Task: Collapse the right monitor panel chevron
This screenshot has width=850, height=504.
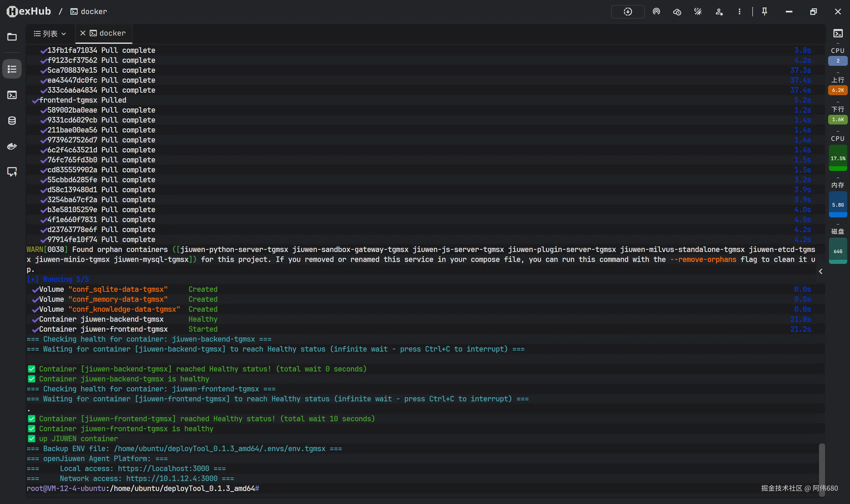Action: [820, 271]
